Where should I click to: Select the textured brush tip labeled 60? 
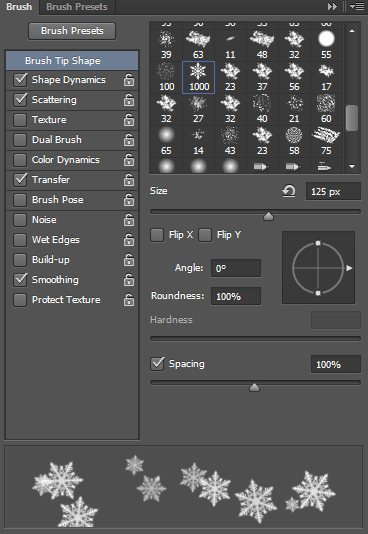tap(326, 109)
